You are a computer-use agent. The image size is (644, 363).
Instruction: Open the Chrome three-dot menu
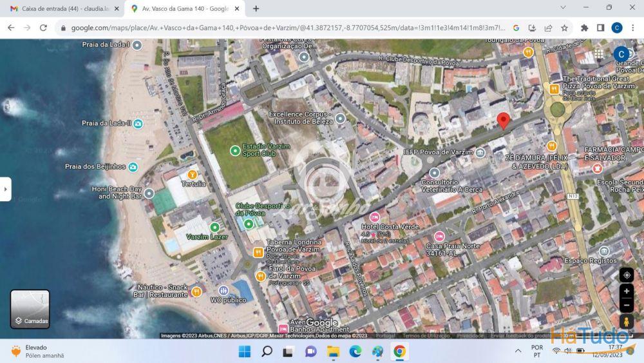pos(633,28)
